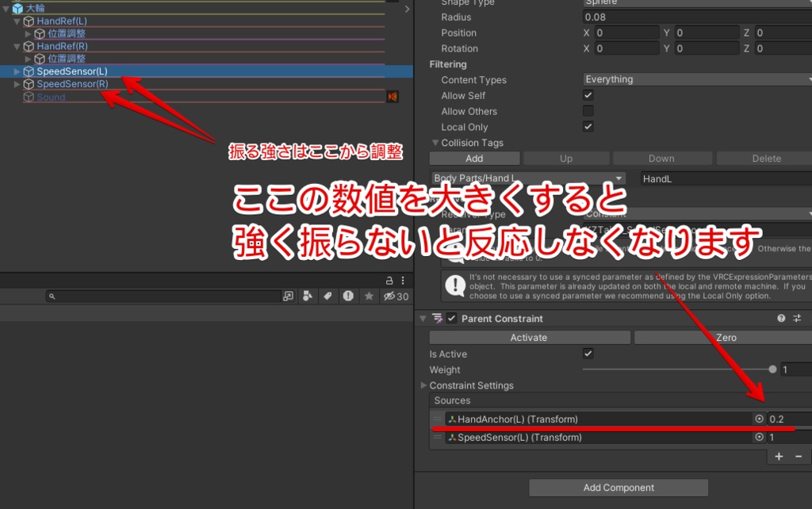
Task: Select the SpeedSensor(R) hierarchy object
Action: pyautogui.click(x=72, y=84)
